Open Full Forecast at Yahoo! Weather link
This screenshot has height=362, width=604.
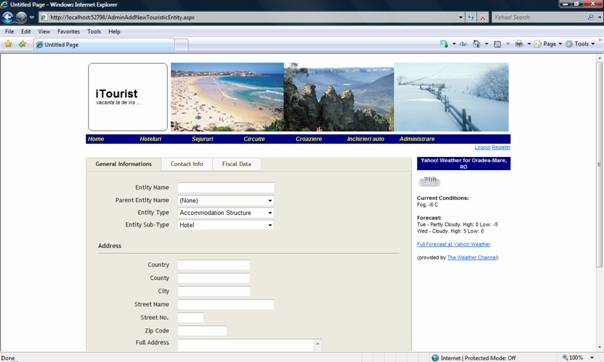click(x=453, y=244)
